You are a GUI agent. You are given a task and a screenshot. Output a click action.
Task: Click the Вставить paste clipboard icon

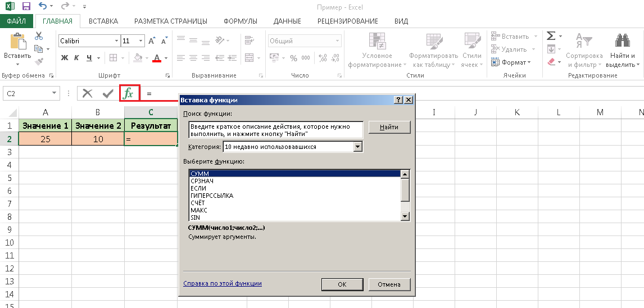[x=17, y=42]
